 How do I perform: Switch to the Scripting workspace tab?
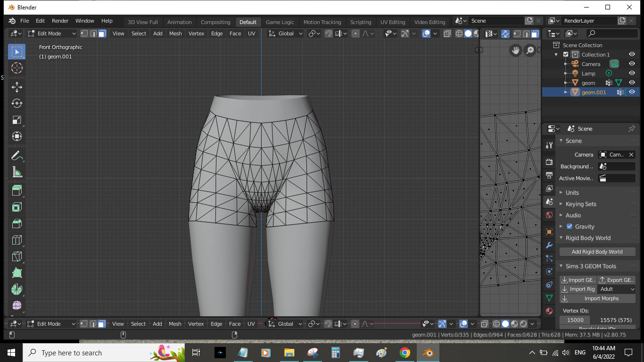361,22
